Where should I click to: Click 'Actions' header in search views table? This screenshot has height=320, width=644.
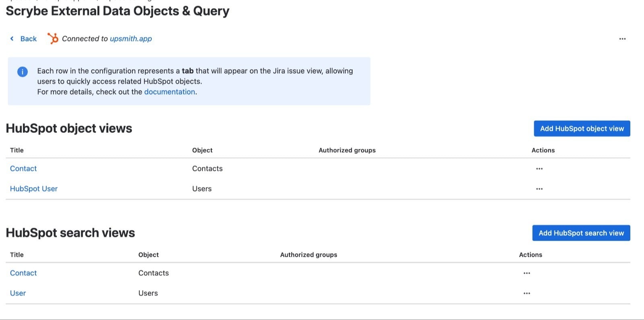tap(530, 255)
